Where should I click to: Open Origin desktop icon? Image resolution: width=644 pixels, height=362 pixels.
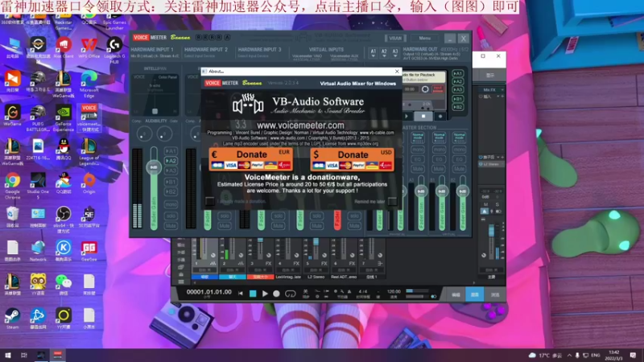pos(89,183)
